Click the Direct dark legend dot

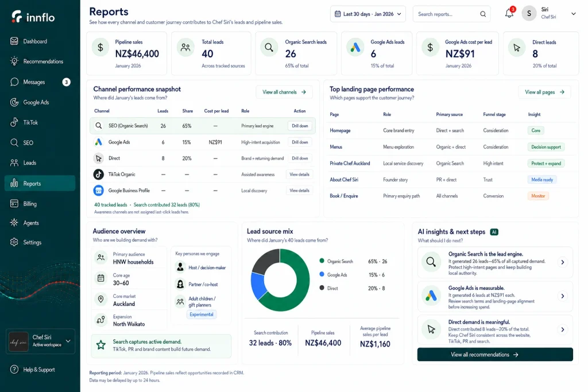(x=322, y=288)
